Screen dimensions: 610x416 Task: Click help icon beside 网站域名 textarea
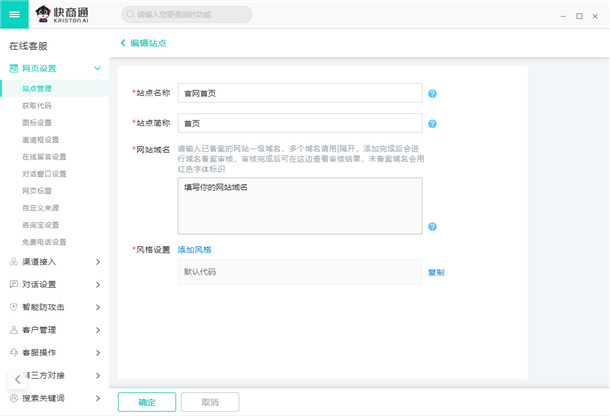[x=432, y=227]
